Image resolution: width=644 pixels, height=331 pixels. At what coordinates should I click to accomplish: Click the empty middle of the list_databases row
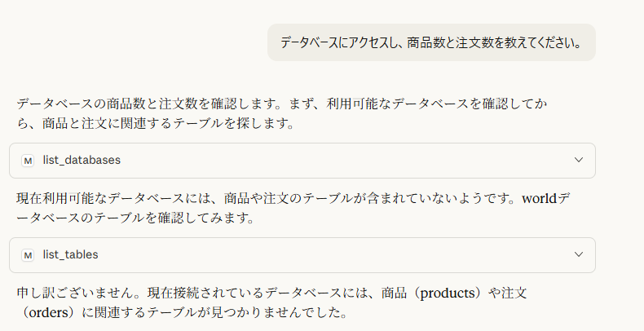click(326, 161)
